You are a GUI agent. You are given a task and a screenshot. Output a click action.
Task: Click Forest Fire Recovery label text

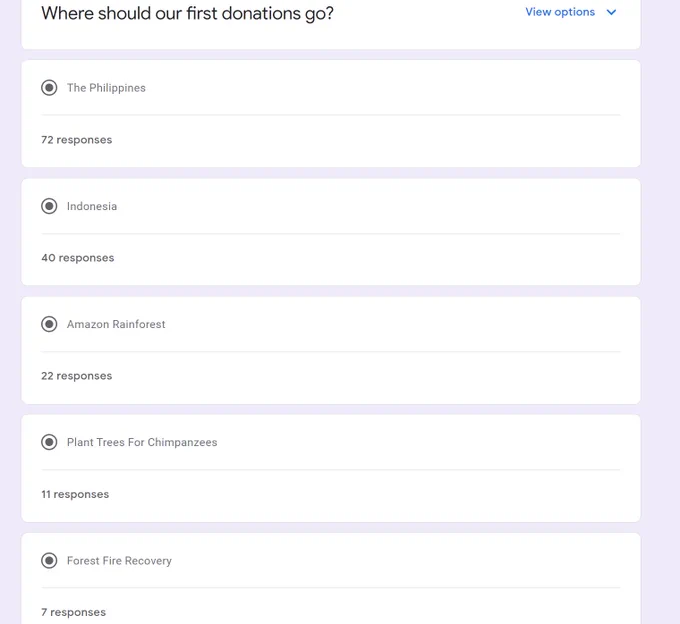click(x=119, y=561)
